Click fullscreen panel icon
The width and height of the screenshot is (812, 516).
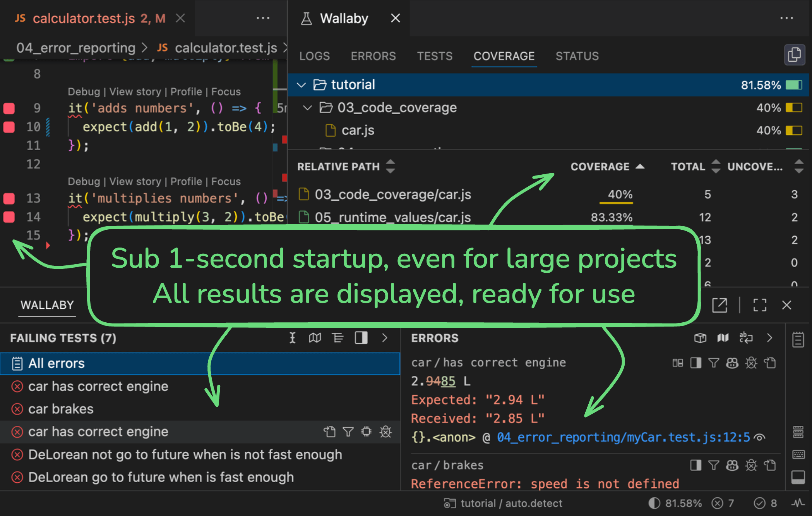click(759, 305)
